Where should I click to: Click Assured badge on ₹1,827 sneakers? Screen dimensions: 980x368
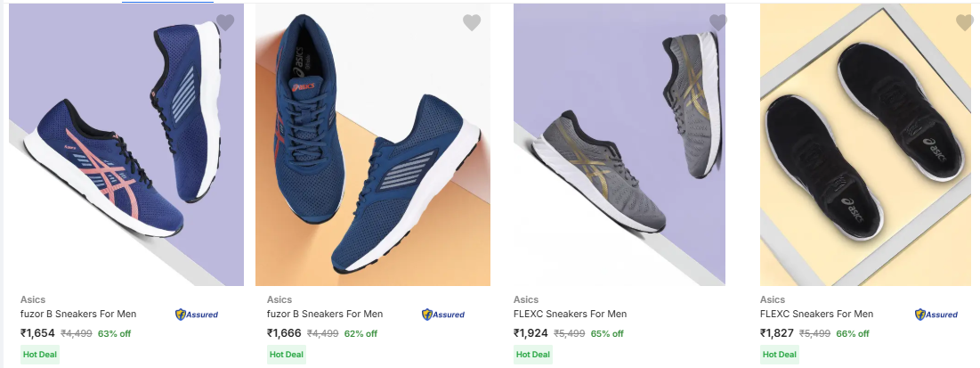936,315
